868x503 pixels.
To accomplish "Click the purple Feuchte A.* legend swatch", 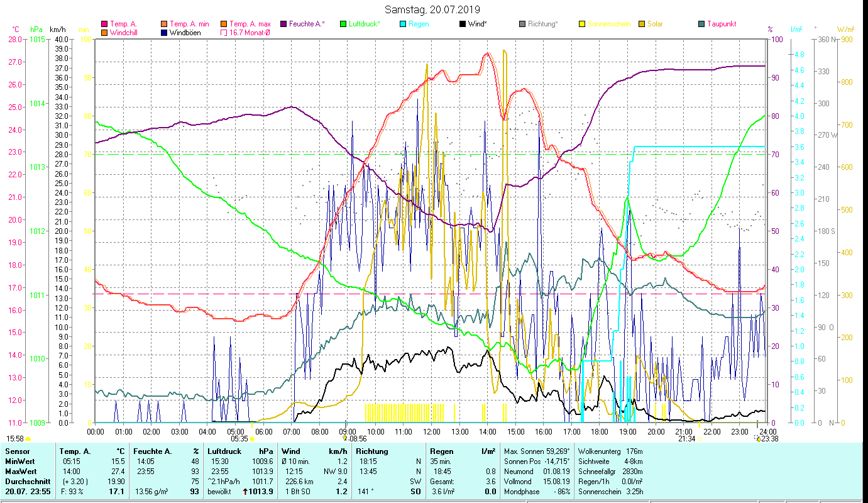I will 283,24.
